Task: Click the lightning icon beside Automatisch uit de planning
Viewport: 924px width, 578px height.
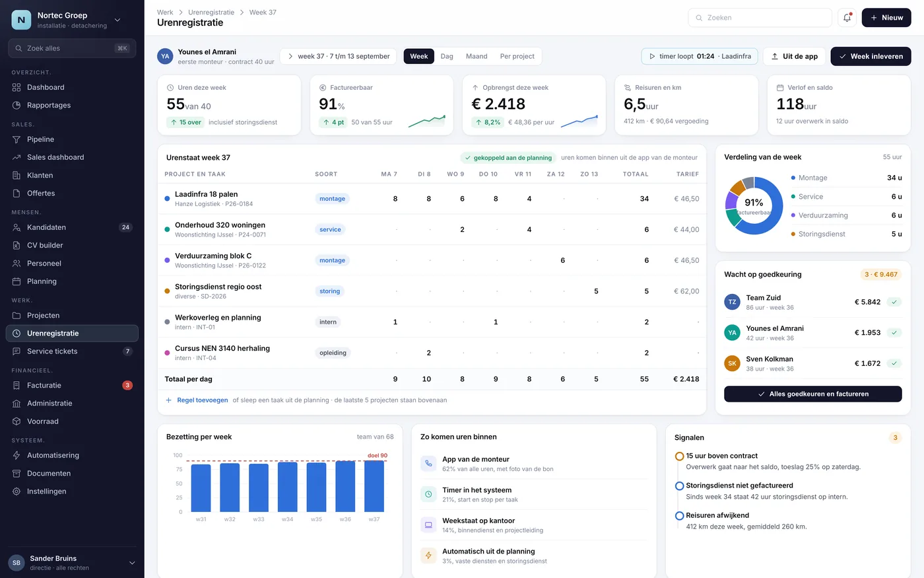Action: [428, 556]
